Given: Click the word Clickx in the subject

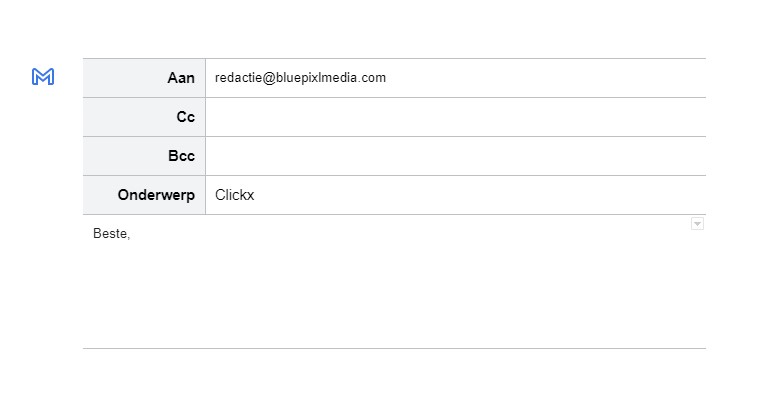Looking at the screenshot, I should (235, 195).
